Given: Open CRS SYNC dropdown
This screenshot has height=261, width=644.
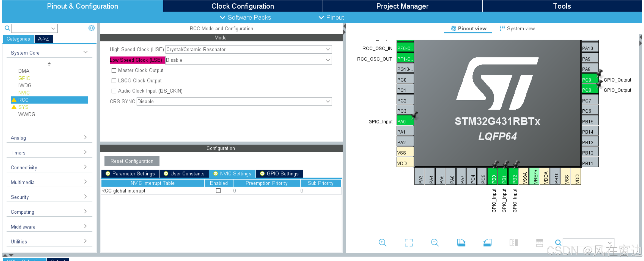Looking at the screenshot, I should pyautogui.click(x=234, y=102).
